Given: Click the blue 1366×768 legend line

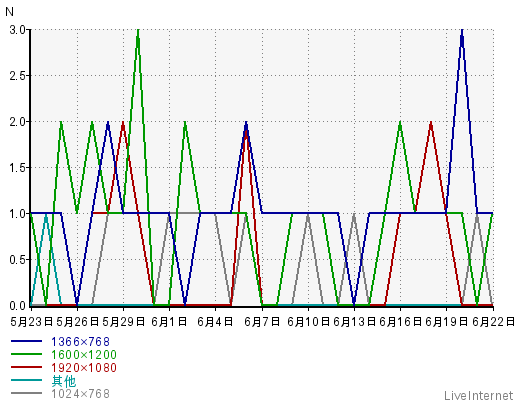Looking at the screenshot, I should [26, 341].
